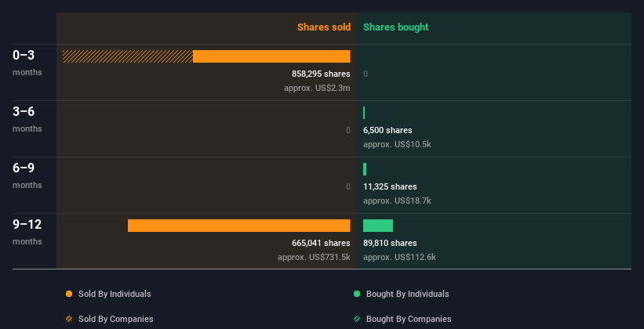
Task: Click the green bought bar in 6–9 months
Action: pos(365,169)
